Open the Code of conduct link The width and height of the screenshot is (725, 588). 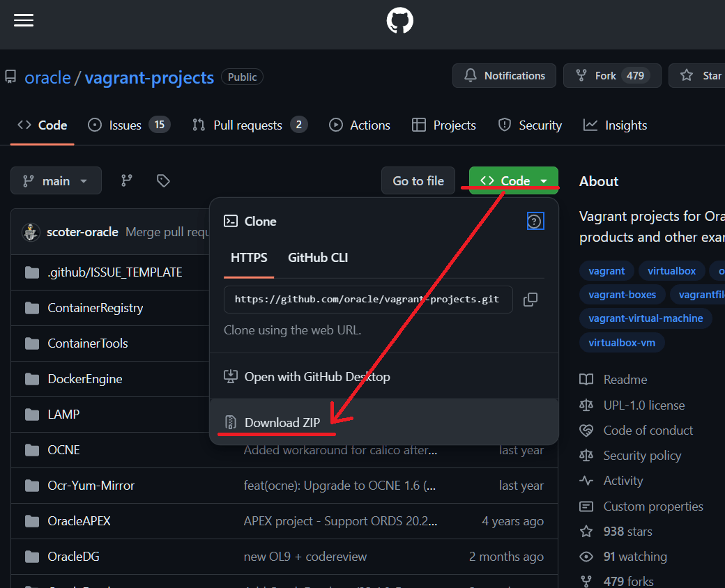tap(636, 431)
